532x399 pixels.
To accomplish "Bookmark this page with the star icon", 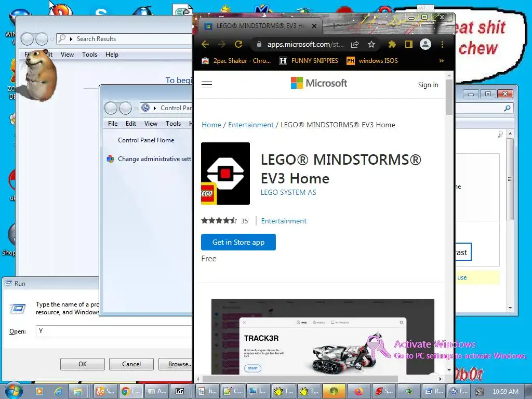I will coord(371,44).
